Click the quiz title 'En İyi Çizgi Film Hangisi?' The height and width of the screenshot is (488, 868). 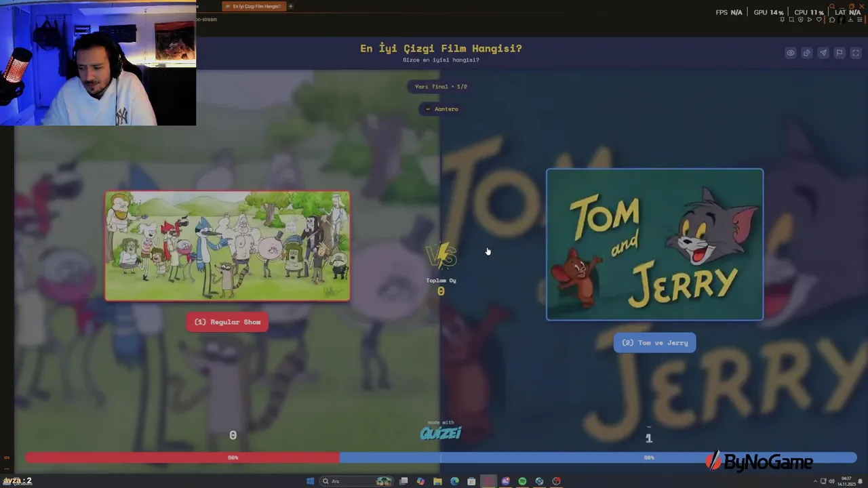coord(441,48)
